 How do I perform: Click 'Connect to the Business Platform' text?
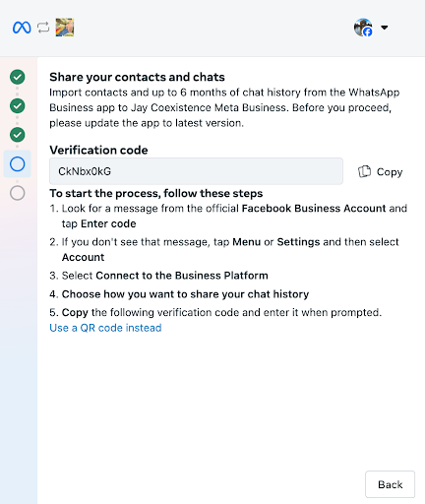point(182,276)
